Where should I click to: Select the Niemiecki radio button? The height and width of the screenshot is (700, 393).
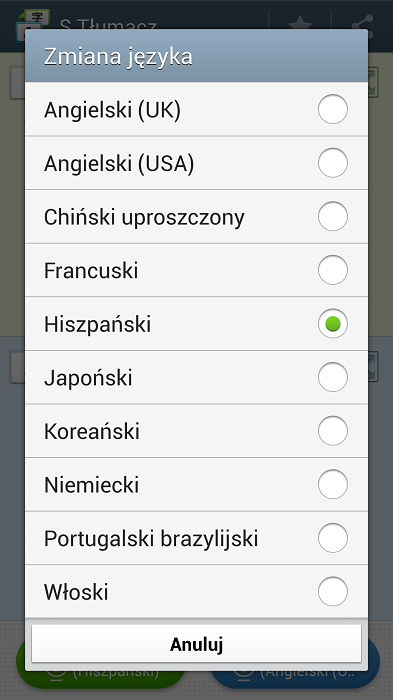[x=333, y=484]
